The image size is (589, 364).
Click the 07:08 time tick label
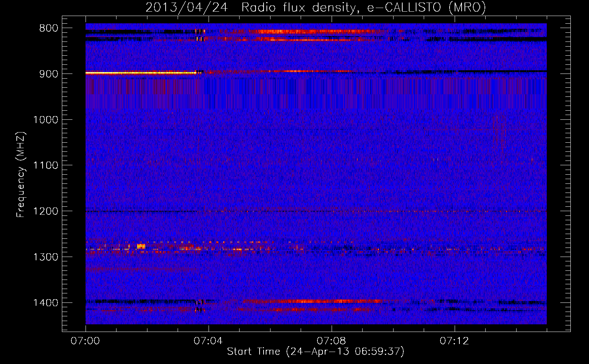(x=331, y=341)
